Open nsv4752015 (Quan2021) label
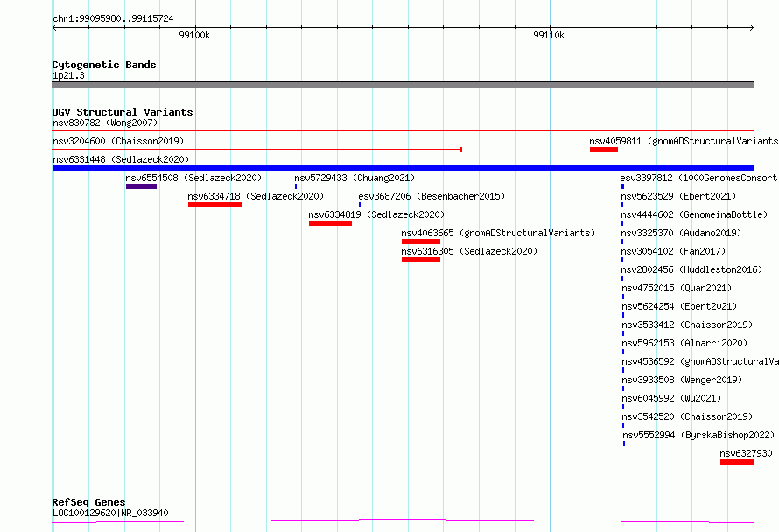This screenshot has width=779, height=532. pyautogui.click(x=677, y=288)
